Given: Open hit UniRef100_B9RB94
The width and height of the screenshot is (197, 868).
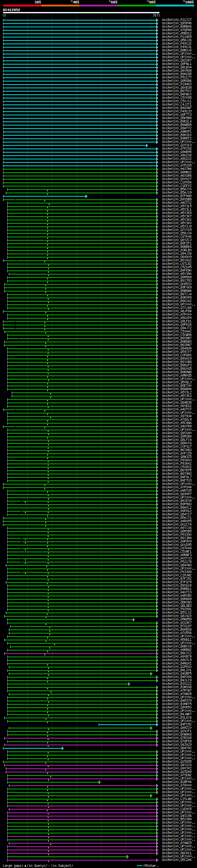Looking at the screenshot, I should click(177, 26).
